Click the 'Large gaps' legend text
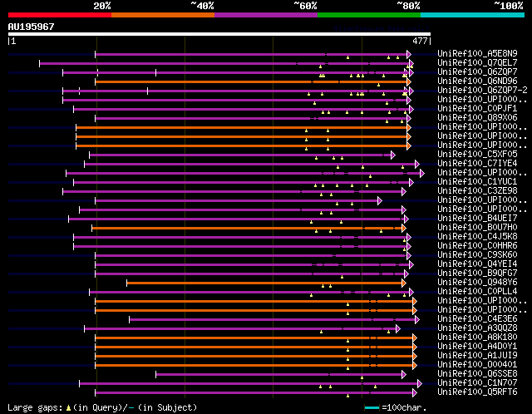The image size is (532, 414). [x=35, y=407]
